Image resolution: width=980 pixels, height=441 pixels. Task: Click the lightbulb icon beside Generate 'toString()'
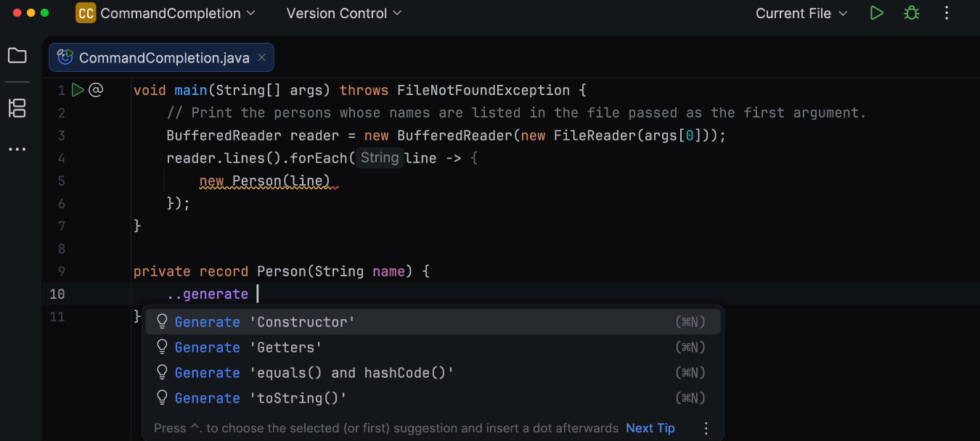click(x=163, y=397)
